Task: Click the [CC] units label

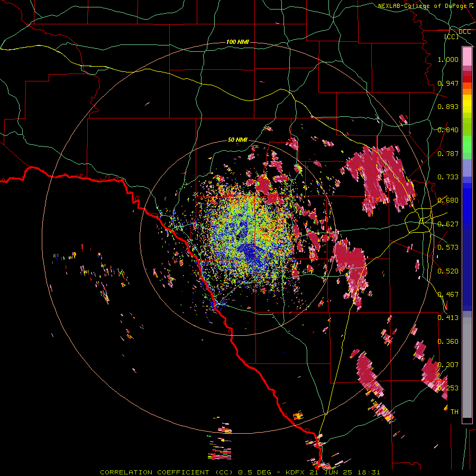Action: tap(452, 36)
